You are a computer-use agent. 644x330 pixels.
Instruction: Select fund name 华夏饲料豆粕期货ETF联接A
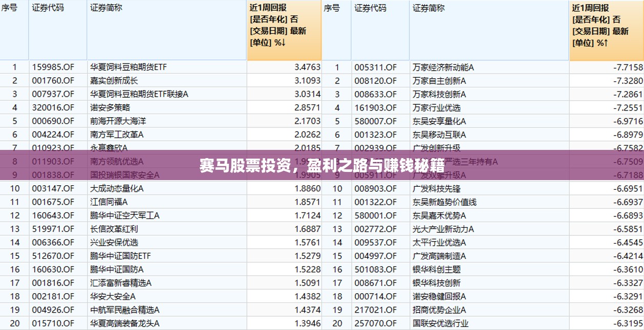tap(139, 94)
